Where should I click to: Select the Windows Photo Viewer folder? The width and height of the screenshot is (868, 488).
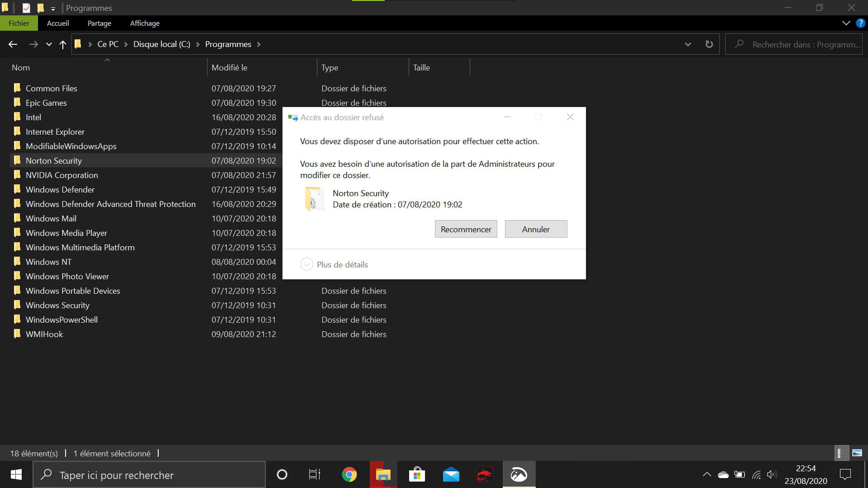(x=67, y=276)
